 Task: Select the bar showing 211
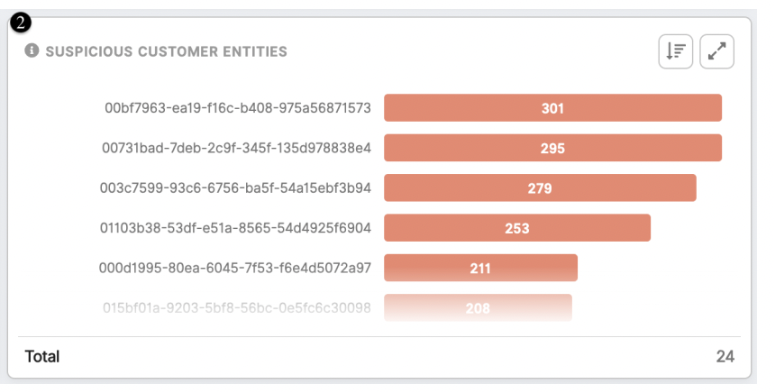point(481,268)
